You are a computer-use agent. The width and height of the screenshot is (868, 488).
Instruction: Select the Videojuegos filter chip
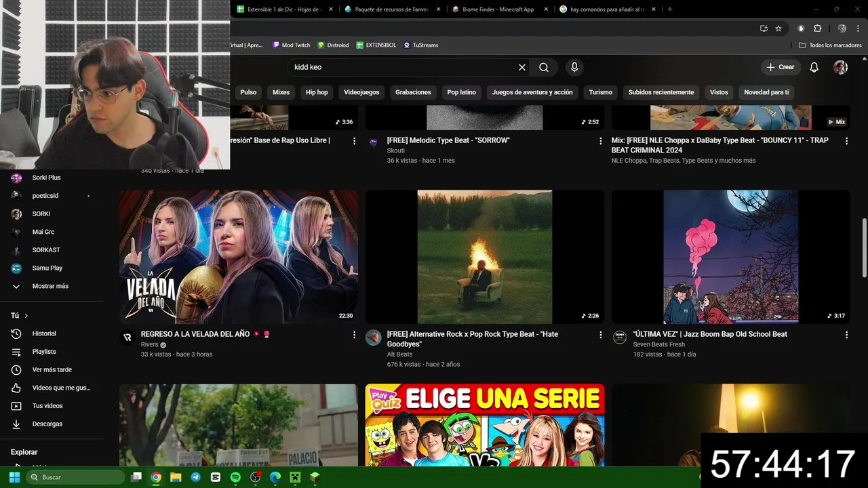361,92
